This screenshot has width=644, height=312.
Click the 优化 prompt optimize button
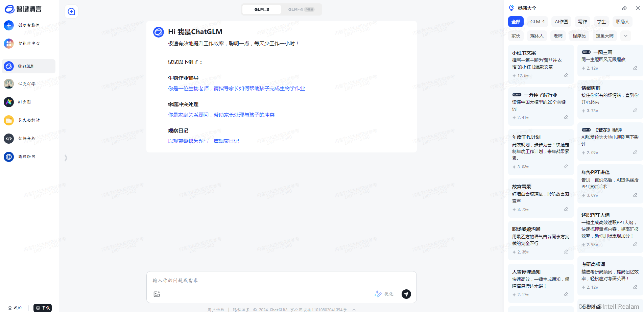point(384,294)
